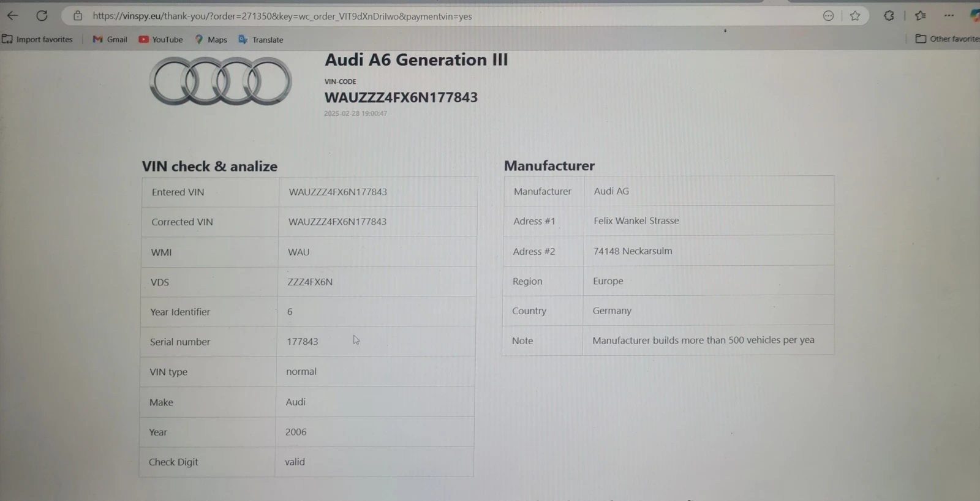Open Import favorites bookmark

point(37,39)
